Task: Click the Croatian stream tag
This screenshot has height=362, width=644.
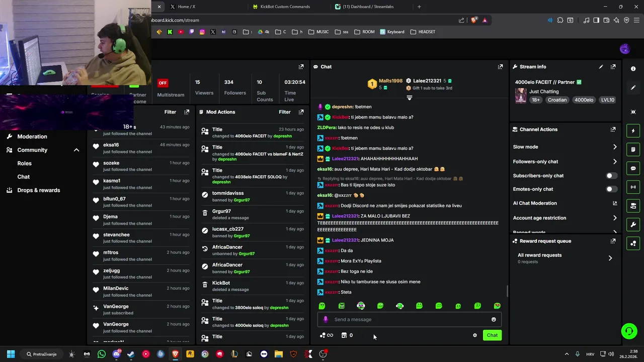Action: click(557, 100)
